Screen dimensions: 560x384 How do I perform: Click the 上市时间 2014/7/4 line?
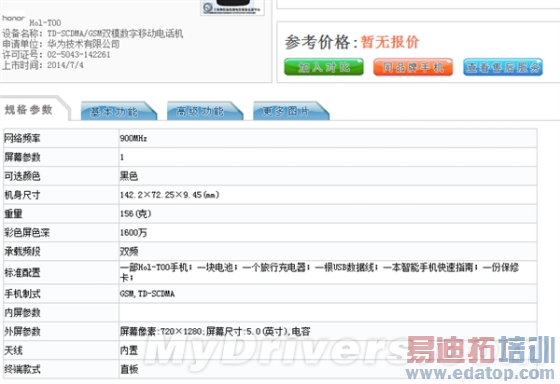point(43,65)
